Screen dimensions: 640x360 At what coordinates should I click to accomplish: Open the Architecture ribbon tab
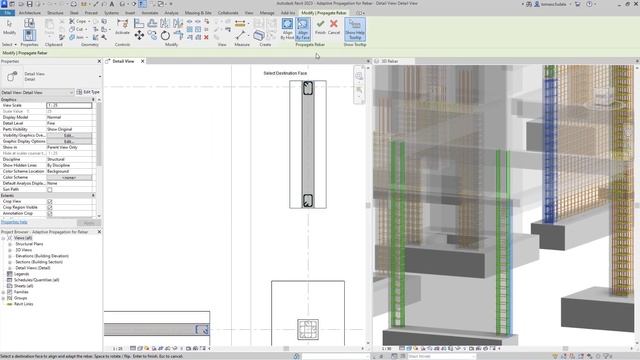click(30, 13)
